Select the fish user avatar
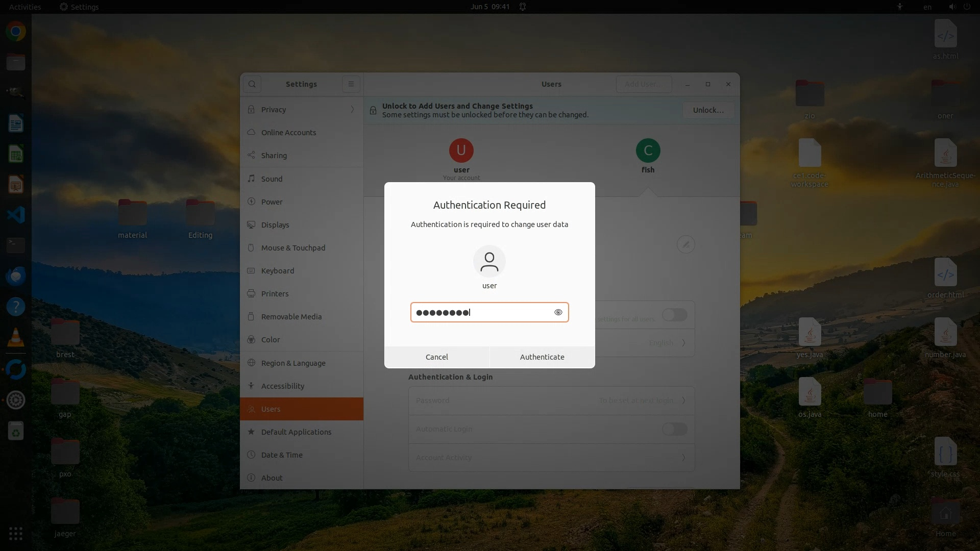The height and width of the screenshot is (551, 980). (x=648, y=151)
